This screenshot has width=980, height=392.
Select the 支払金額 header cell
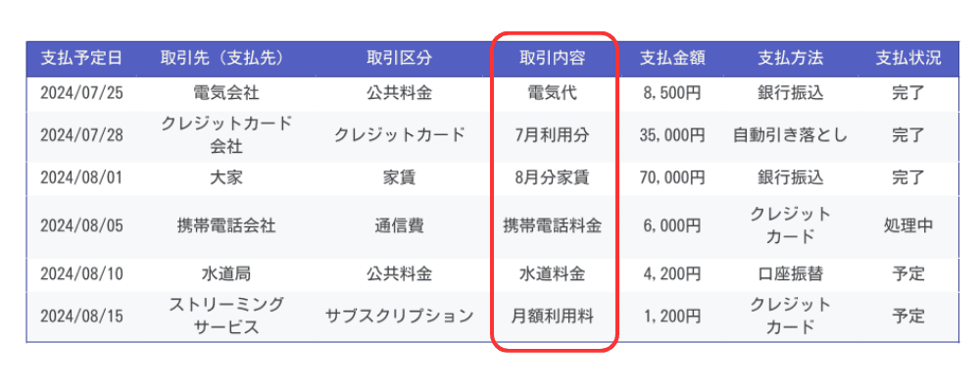click(x=672, y=59)
